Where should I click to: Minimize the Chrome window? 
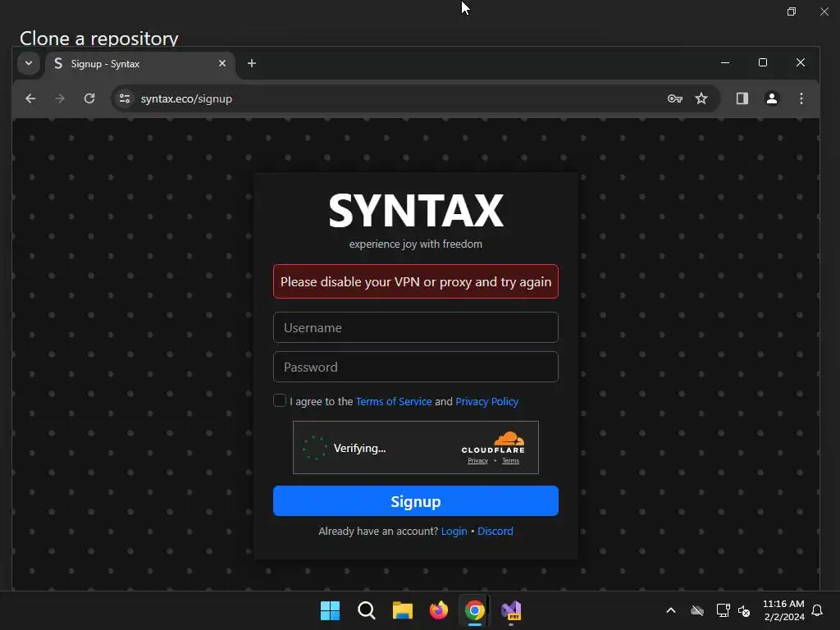pos(725,62)
